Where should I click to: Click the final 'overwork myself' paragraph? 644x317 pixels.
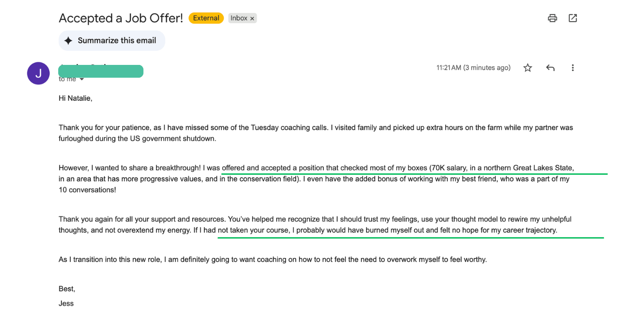click(x=273, y=260)
